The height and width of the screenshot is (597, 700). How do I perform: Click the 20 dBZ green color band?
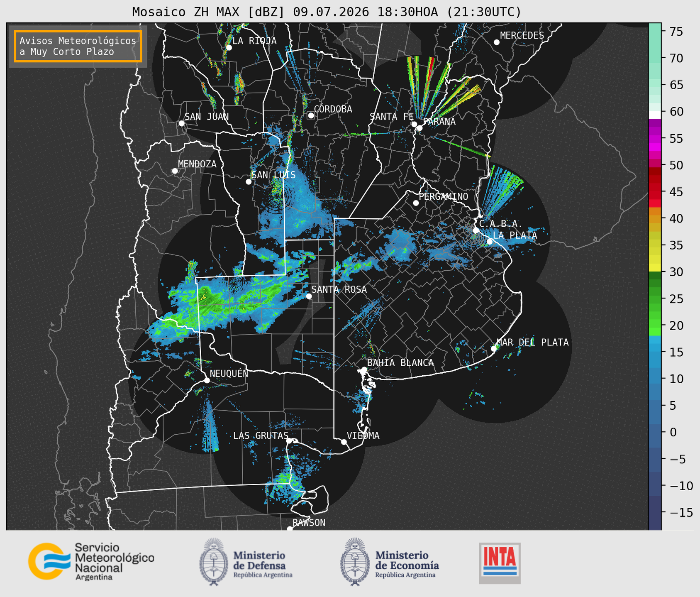pos(655,326)
